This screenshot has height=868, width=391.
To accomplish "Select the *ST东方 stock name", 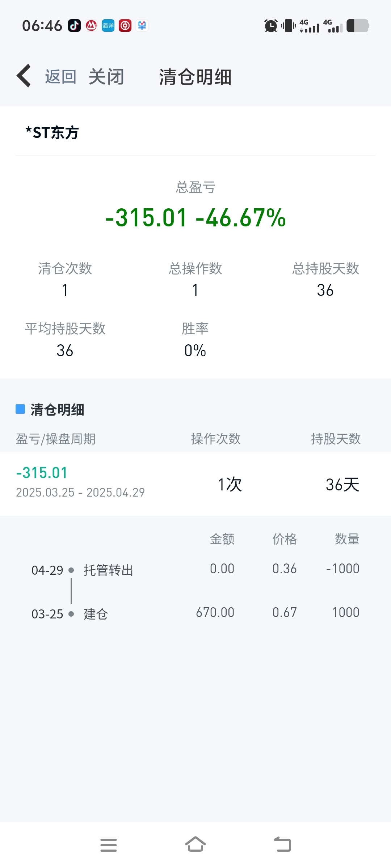I will (52, 132).
